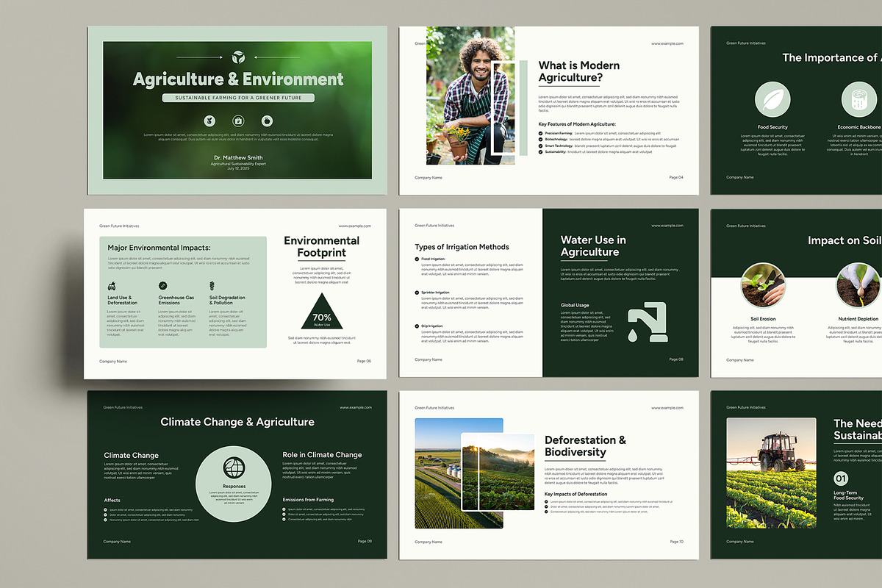882x588 pixels.
Task: Click the bullet beside Drip Irrigation
Action: pos(417,325)
